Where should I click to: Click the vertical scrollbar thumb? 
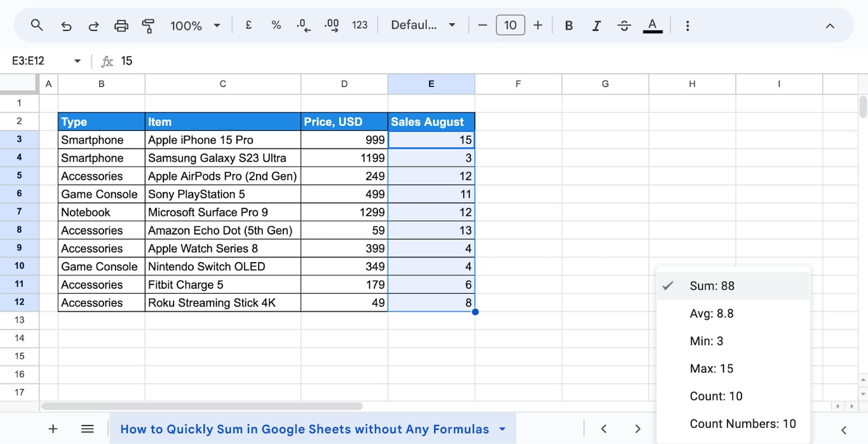point(862,106)
